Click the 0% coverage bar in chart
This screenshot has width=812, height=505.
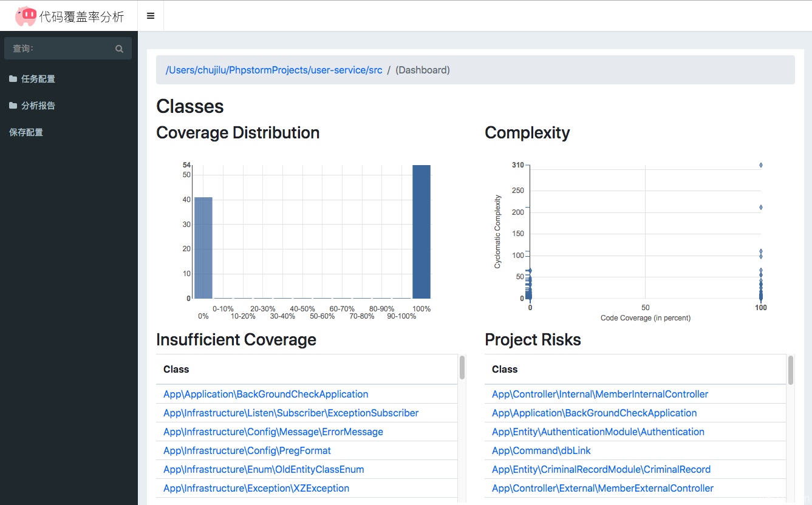point(203,248)
